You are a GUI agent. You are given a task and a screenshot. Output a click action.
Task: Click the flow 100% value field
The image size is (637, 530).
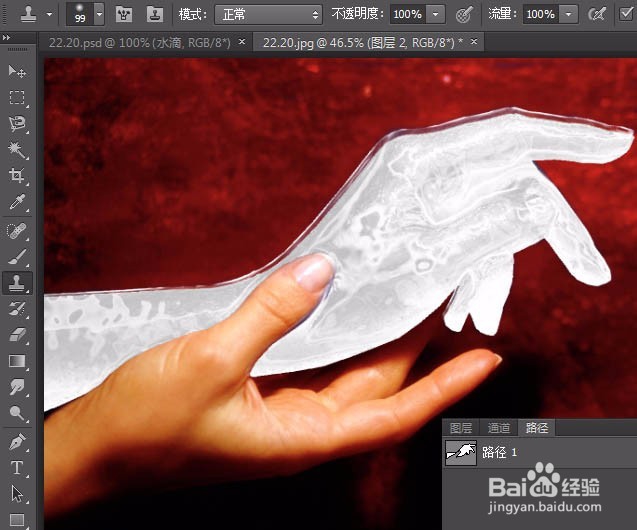pyautogui.click(x=541, y=15)
